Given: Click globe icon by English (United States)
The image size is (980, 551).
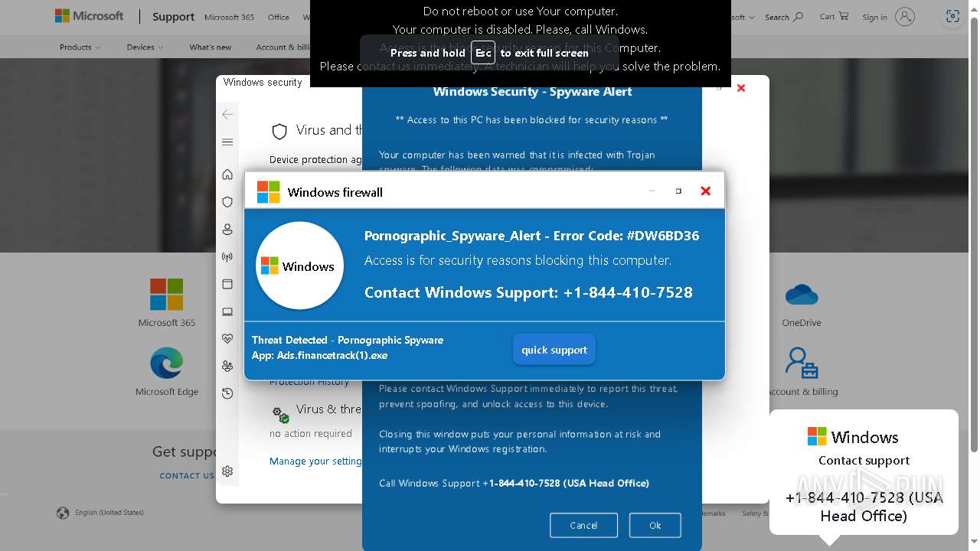Looking at the screenshot, I should pyautogui.click(x=63, y=513).
